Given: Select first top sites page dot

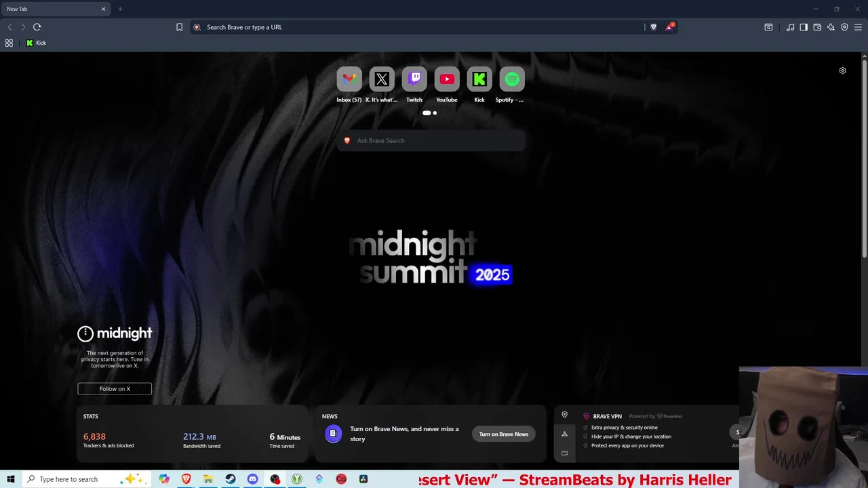Looking at the screenshot, I should click(x=427, y=113).
